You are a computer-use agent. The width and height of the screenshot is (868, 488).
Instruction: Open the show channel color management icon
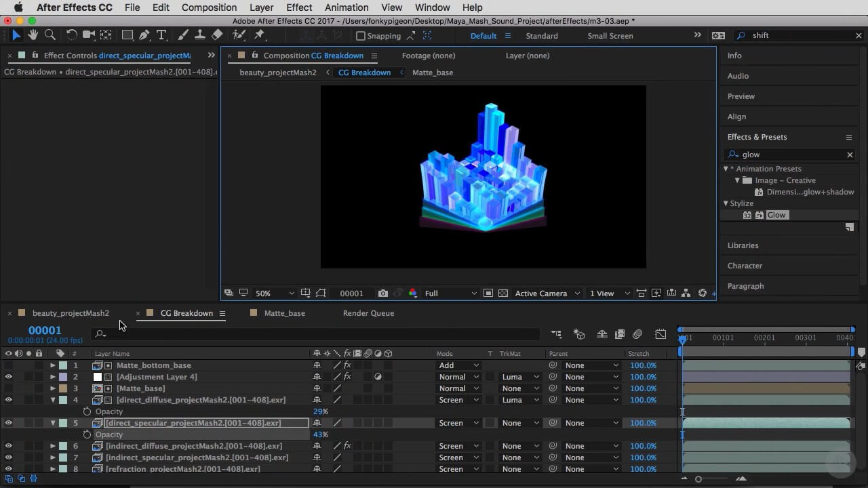pos(413,293)
